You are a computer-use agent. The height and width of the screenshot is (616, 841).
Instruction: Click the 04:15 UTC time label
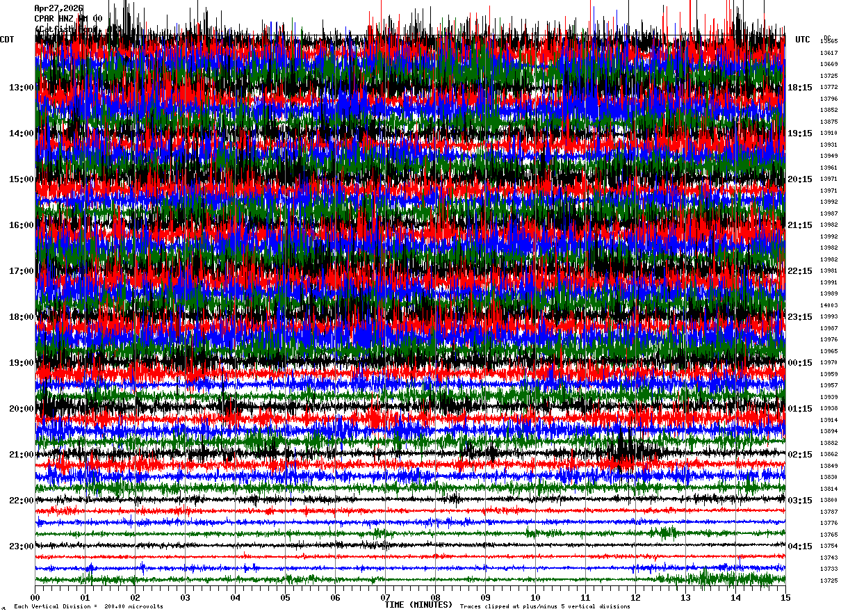800,546
